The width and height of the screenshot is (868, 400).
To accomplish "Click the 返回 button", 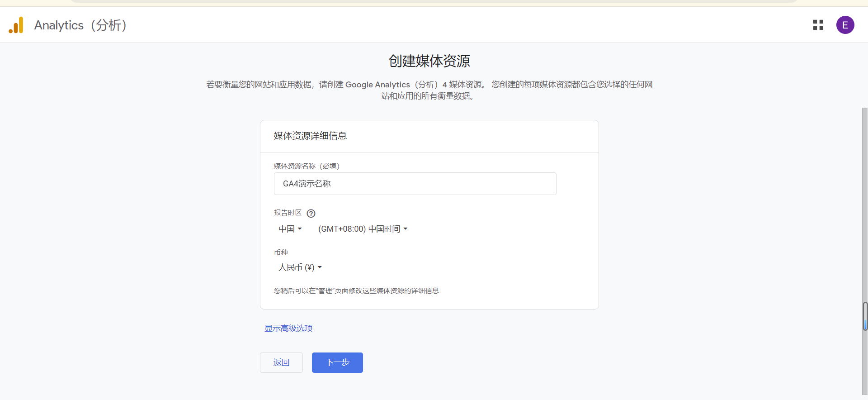I will (x=281, y=362).
